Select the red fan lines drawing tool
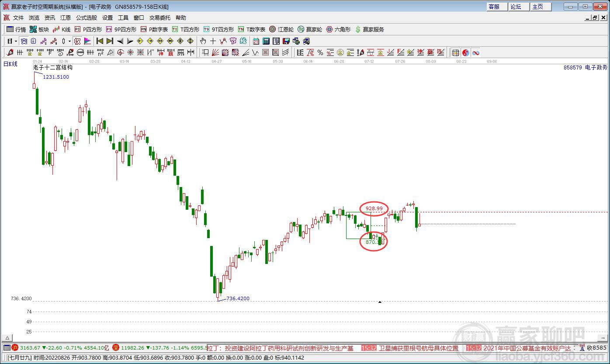610x364 pixels. click(215, 52)
